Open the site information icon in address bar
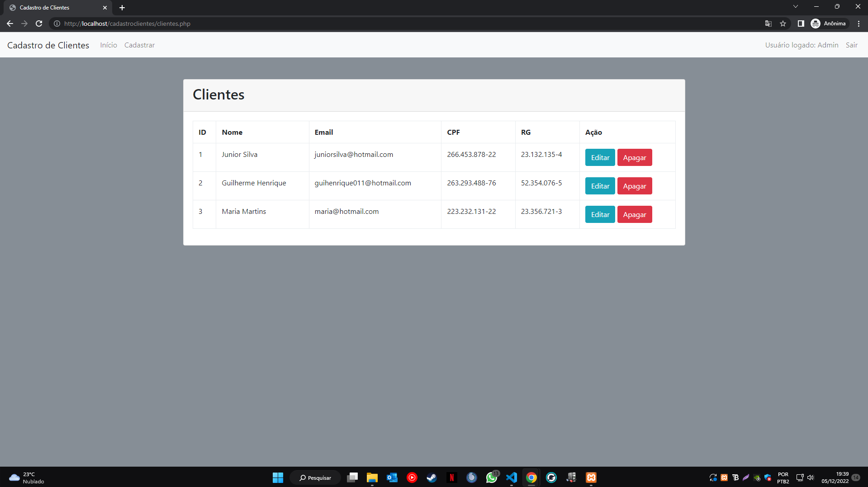 tap(57, 24)
